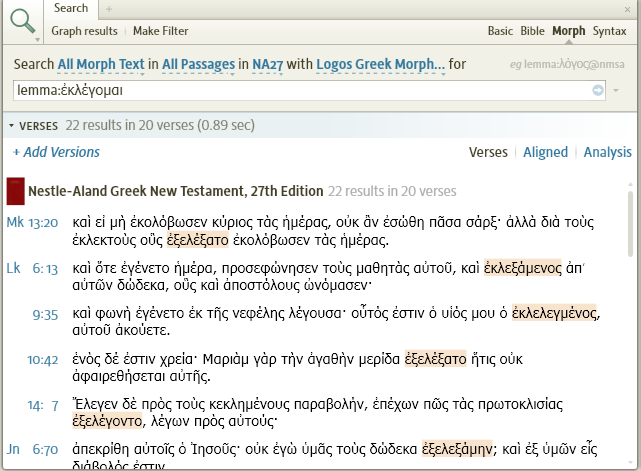Click highlighted word ἐξελέξατο in 10:42
The height and width of the screenshot is (471, 641).
click(x=435, y=359)
